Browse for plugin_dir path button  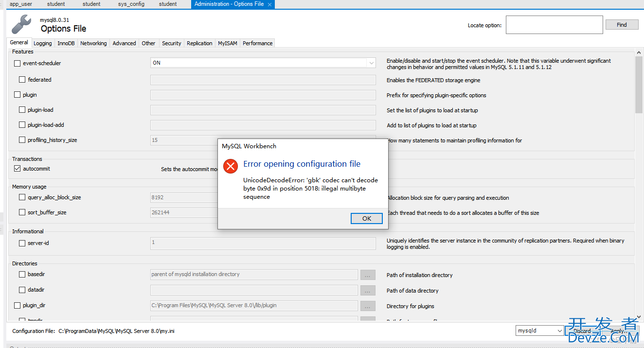(x=368, y=306)
